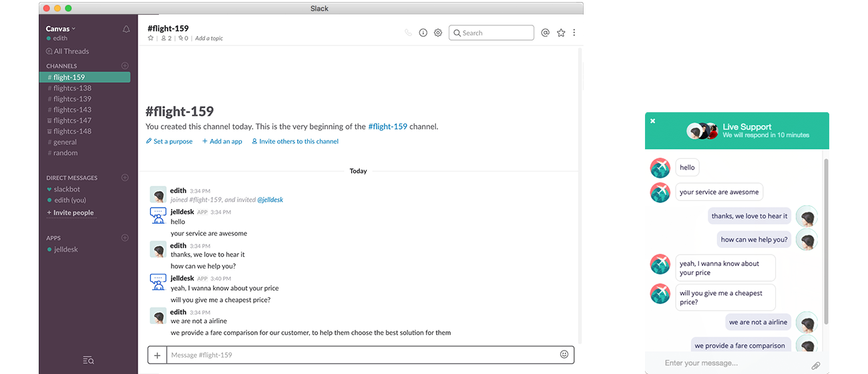Click the Slack search field
Viewport: 868px width, 374px height.
click(x=491, y=33)
